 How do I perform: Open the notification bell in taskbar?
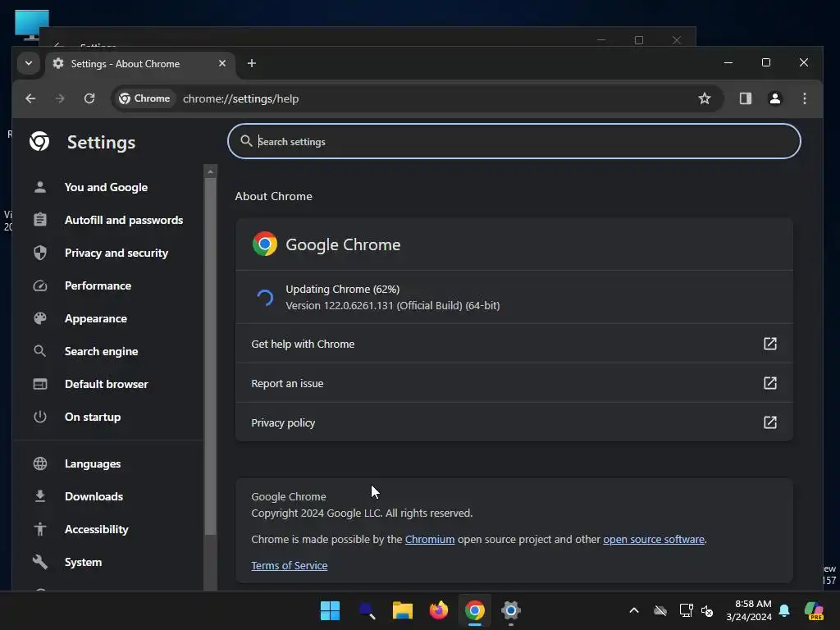click(784, 610)
